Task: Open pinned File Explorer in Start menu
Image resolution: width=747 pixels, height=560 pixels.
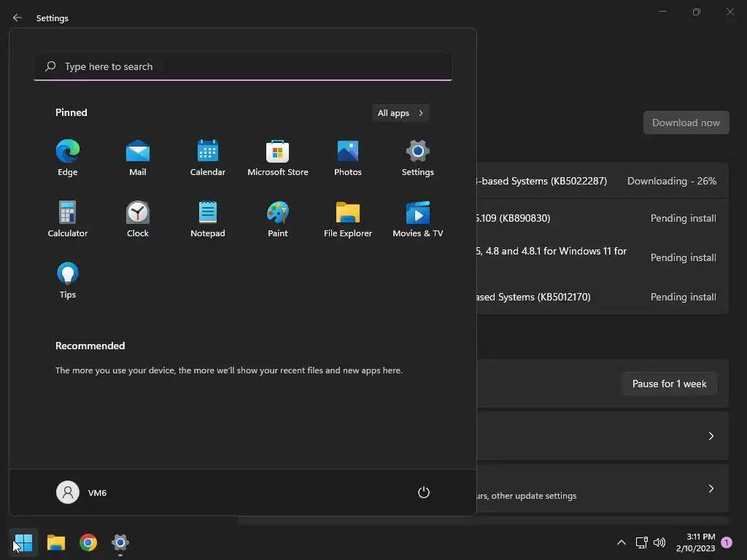Action: pyautogui.click(x=348, y=219)
